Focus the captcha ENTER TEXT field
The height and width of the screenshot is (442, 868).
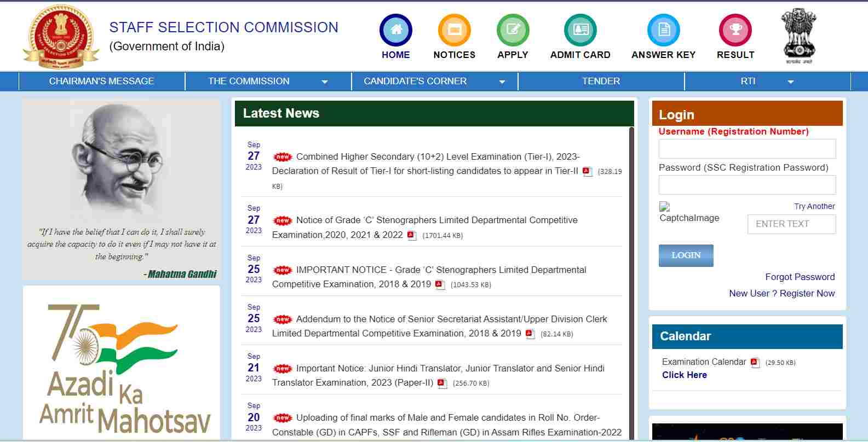(x=791, y=224)
